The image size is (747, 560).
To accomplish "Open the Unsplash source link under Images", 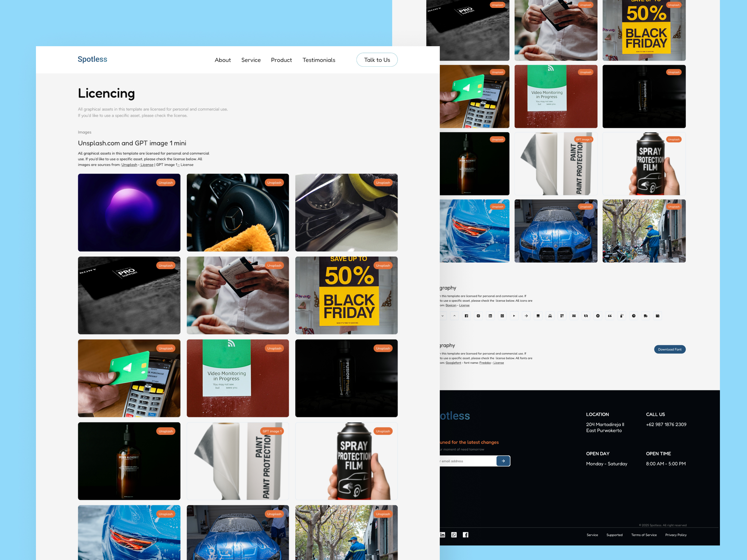I will pos(129,165).
